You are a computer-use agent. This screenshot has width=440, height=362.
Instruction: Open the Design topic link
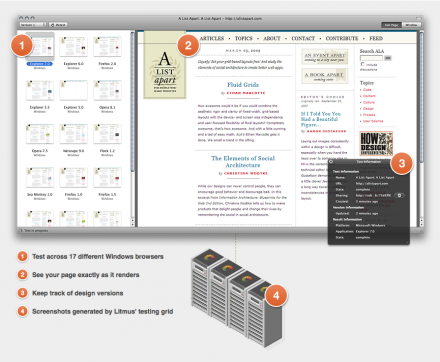pyautogui.click(x=369, y=109)
